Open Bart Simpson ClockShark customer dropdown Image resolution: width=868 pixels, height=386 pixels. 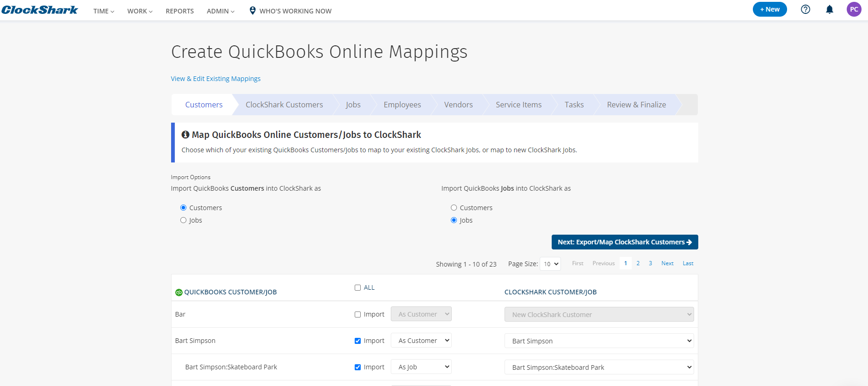pyautogui.click(x=599, y=341)
